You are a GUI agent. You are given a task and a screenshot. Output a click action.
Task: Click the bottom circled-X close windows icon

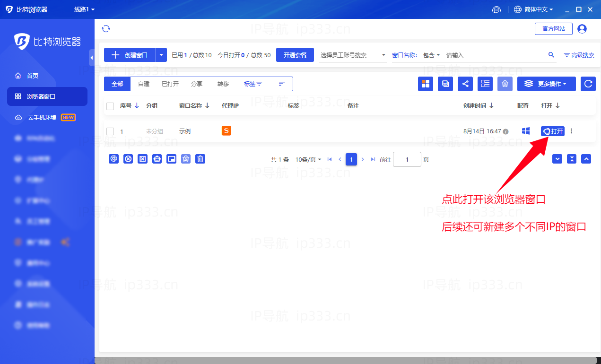(128, 159)
